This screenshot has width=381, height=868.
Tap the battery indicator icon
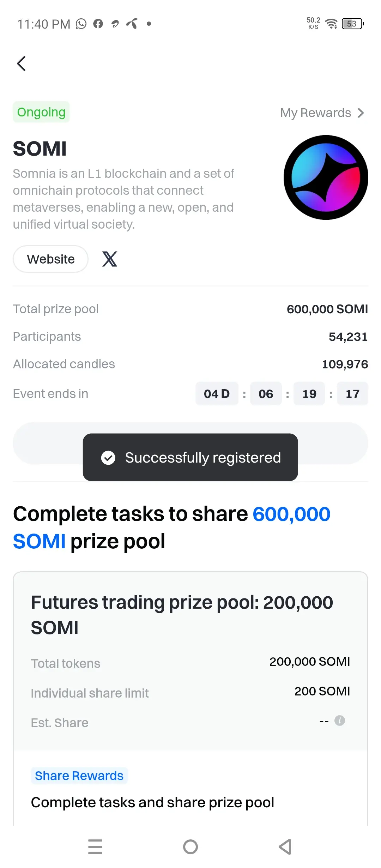[353, 24]
